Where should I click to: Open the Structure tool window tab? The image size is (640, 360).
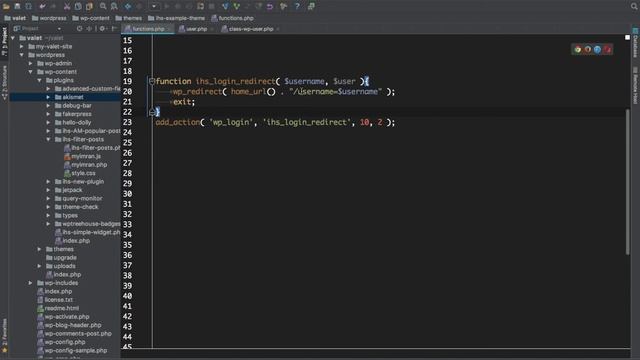click(x=4, y=82)
